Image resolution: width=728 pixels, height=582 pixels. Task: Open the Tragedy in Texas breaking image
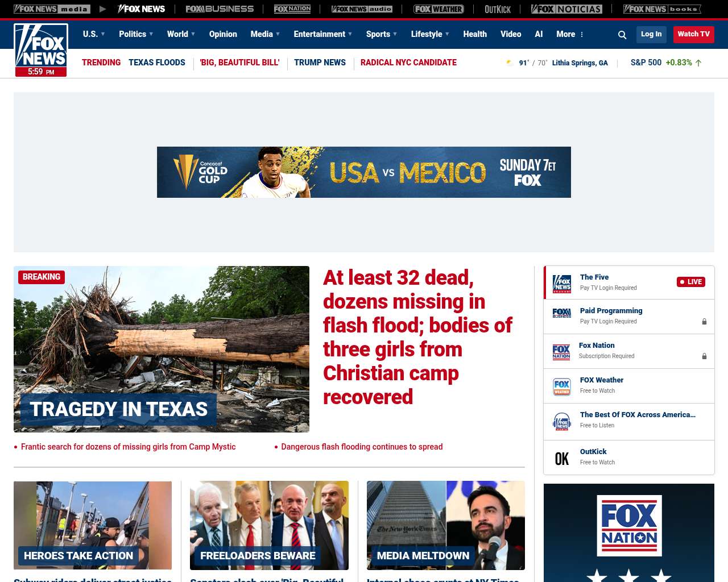click(162, 349)
